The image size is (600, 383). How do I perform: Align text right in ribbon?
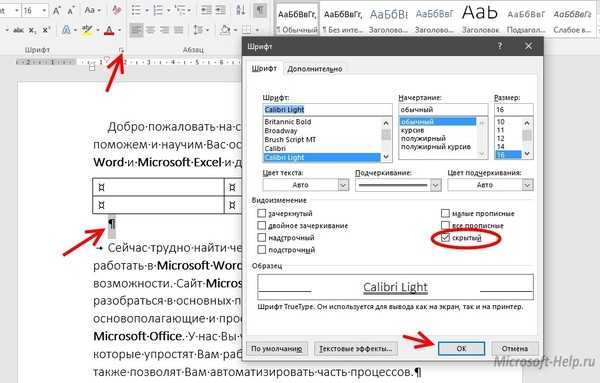[x=165, y=30]
